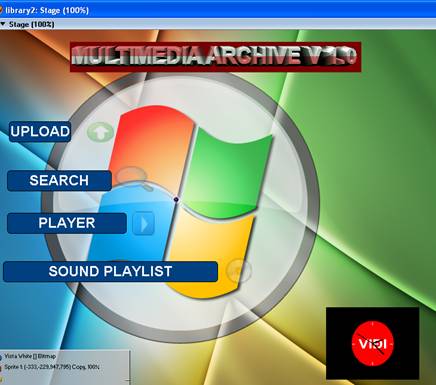Select the sprite registration point at logo center
Screen dimensions: 436x385
(176, 199)
